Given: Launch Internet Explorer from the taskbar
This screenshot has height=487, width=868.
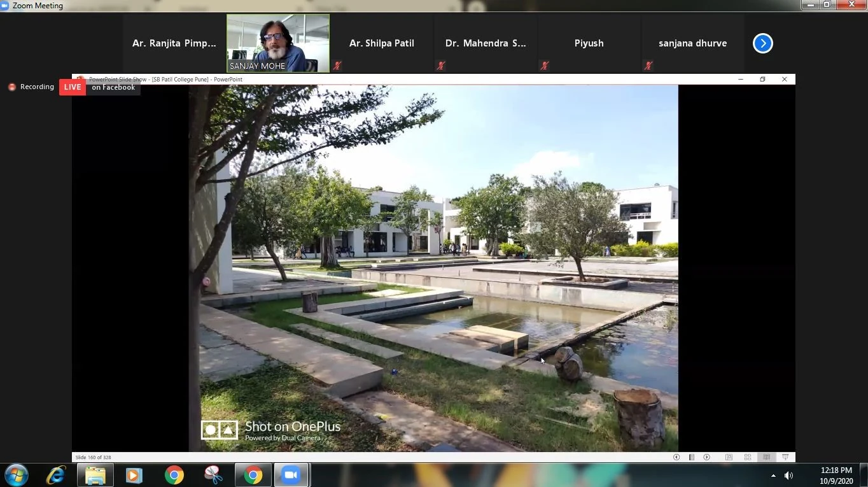Looking at the screenshot, I should (56, 475).
